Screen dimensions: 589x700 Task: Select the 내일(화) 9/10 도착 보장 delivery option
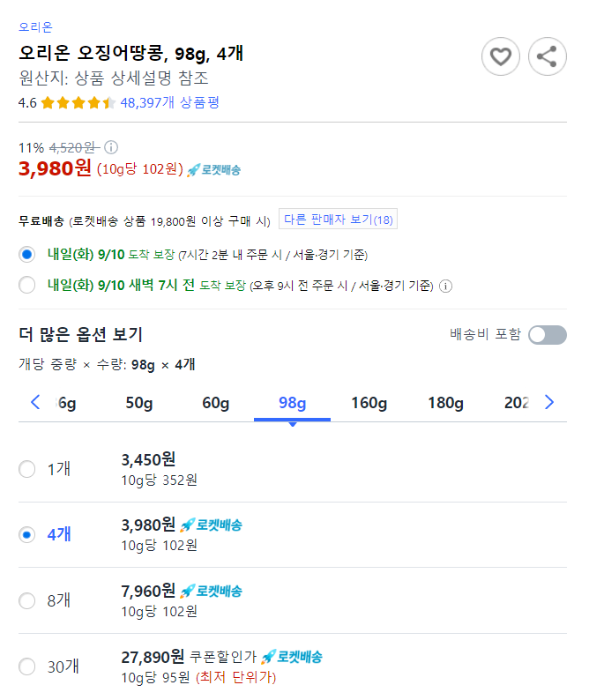pos(26,255)
